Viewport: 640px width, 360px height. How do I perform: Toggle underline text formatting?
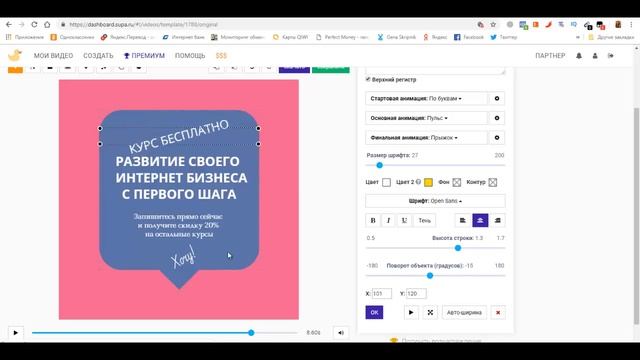(404, 220)
